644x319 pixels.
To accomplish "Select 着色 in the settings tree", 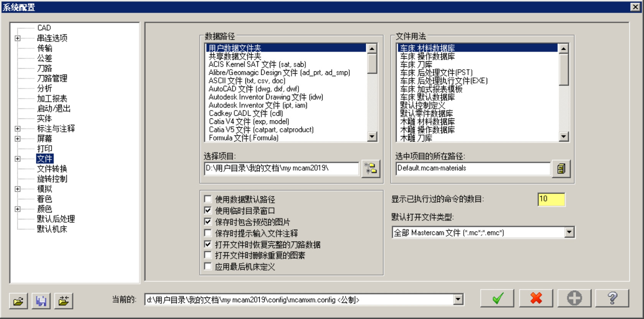I will (44, 199).
